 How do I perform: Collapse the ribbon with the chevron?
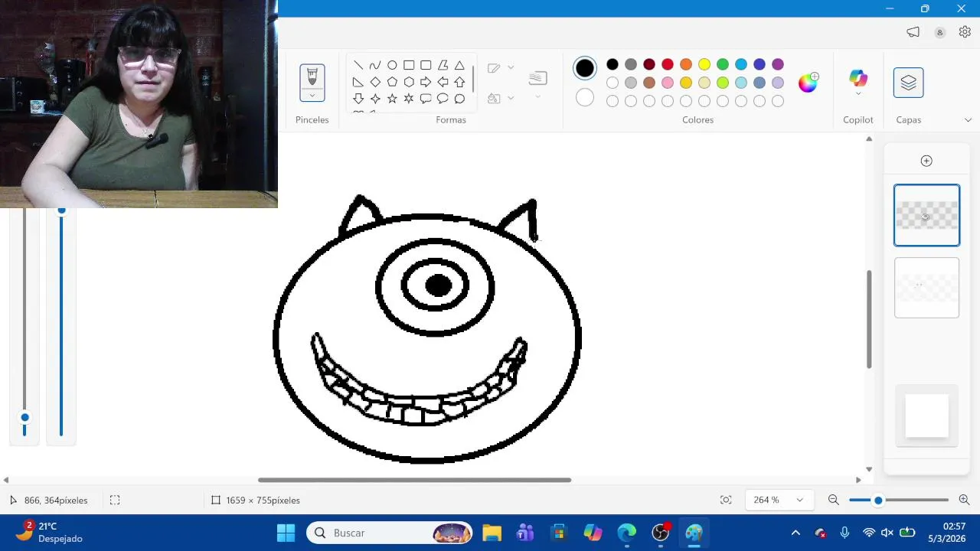click(968, 120)
